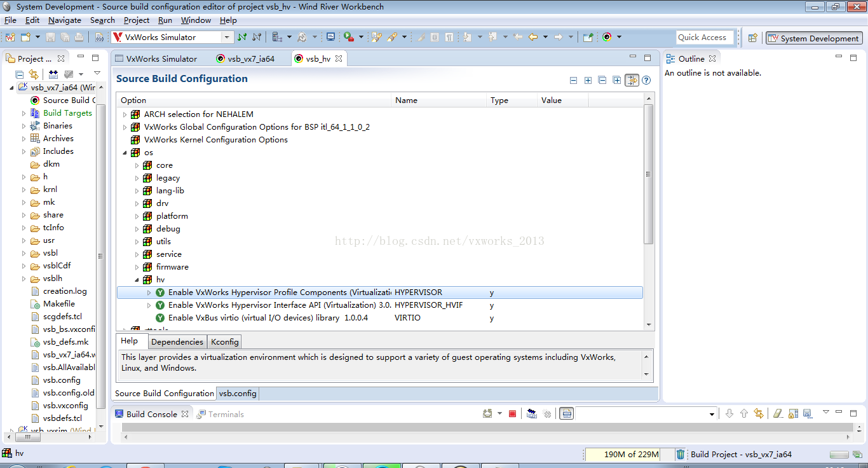Switch to the Kconfig tab

[224, 341]
